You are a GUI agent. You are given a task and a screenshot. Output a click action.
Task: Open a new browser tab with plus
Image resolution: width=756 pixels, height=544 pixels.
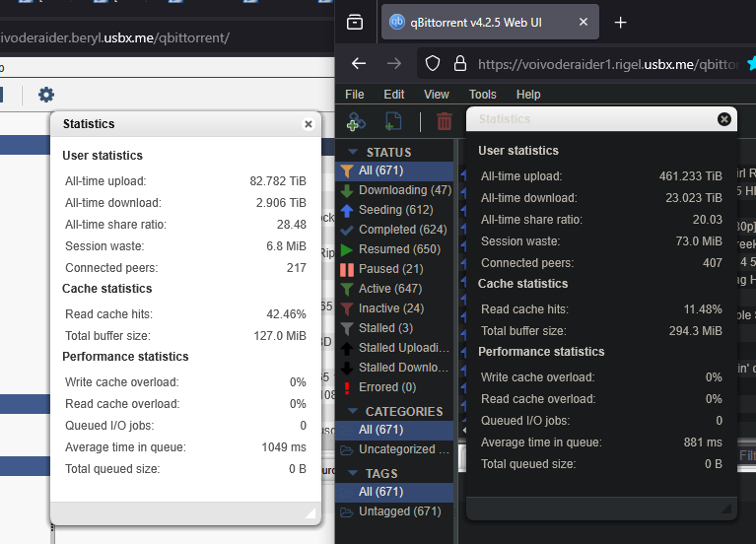(x=621, y=23)
